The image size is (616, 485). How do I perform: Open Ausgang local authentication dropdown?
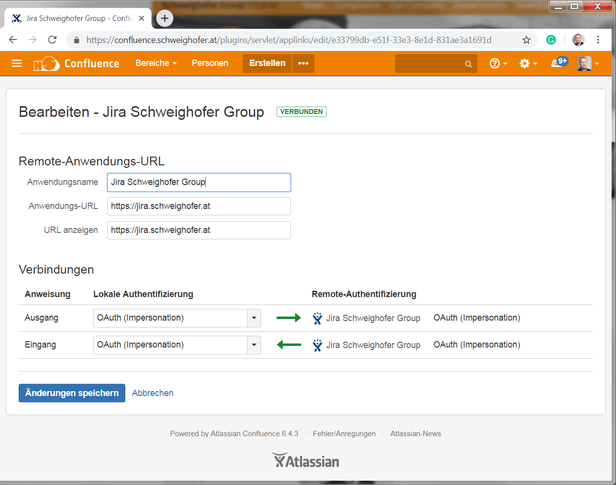click(x=177, y=318)
